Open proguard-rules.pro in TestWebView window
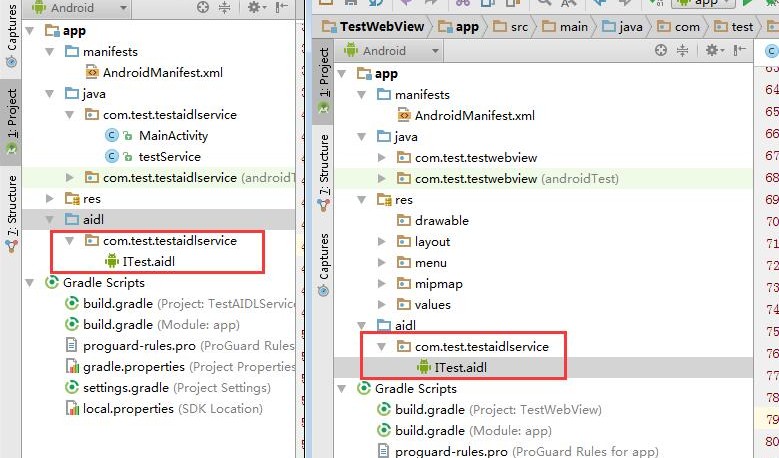The height and width of the screenshot is (458, 779). point(518,451)
